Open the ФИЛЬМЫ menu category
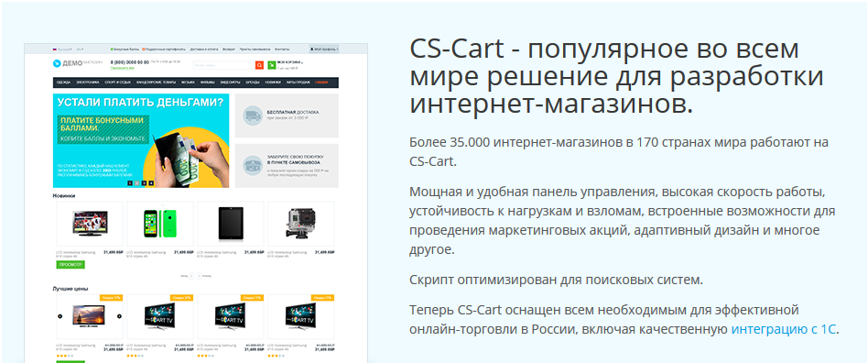This screenshot has height=363, width=868. click(208, 82)
